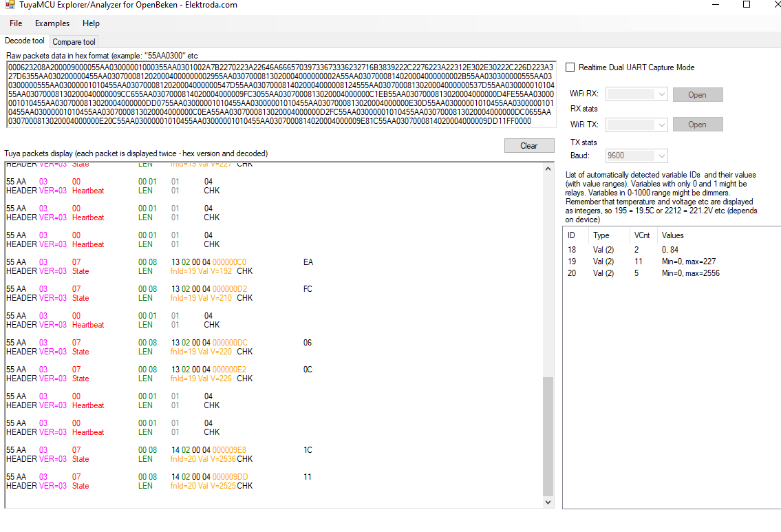Select variable row with ID 19

pos(672,262)
